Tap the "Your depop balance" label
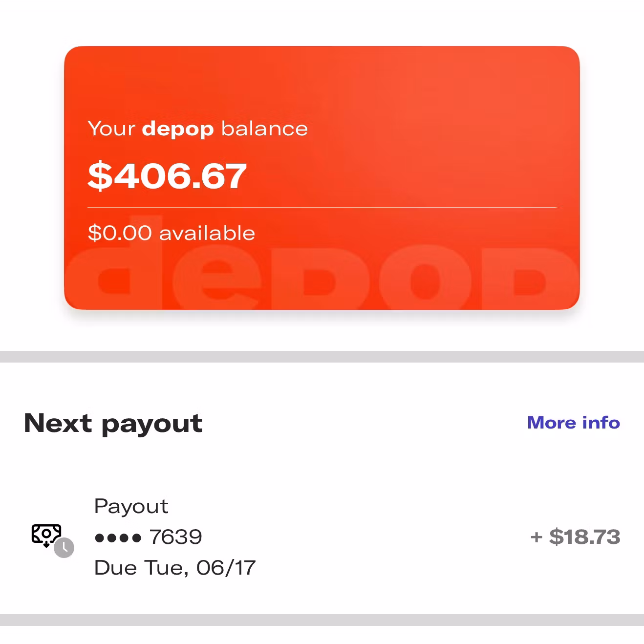 point(197,129)
